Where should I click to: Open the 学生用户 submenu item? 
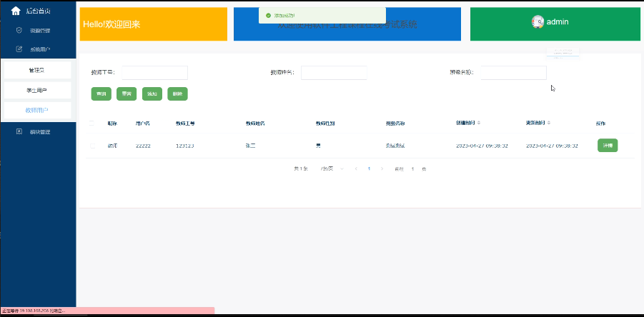(37, 90)
